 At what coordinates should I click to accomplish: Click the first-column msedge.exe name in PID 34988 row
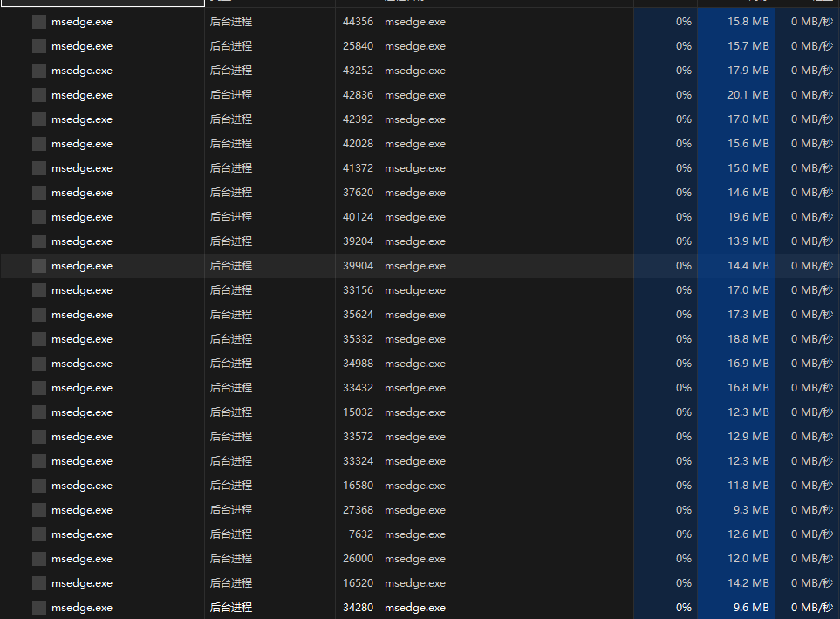tap(82, 364)
